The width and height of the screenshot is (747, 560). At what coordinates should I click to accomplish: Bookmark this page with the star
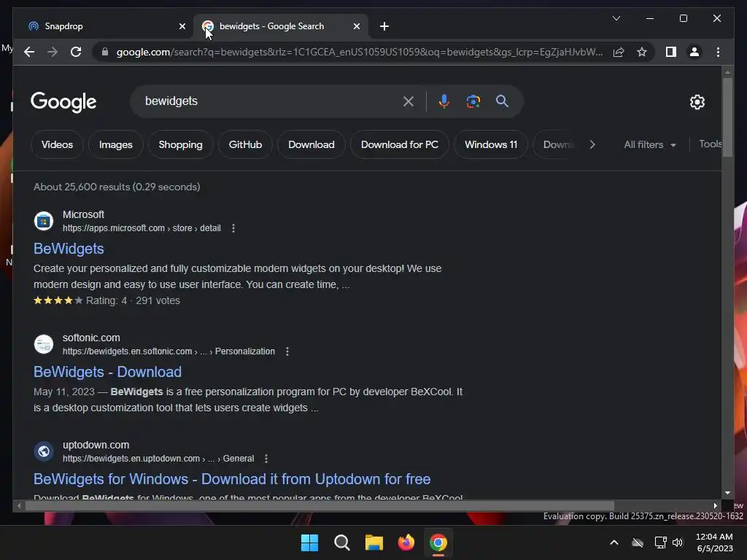coord(642,52)
